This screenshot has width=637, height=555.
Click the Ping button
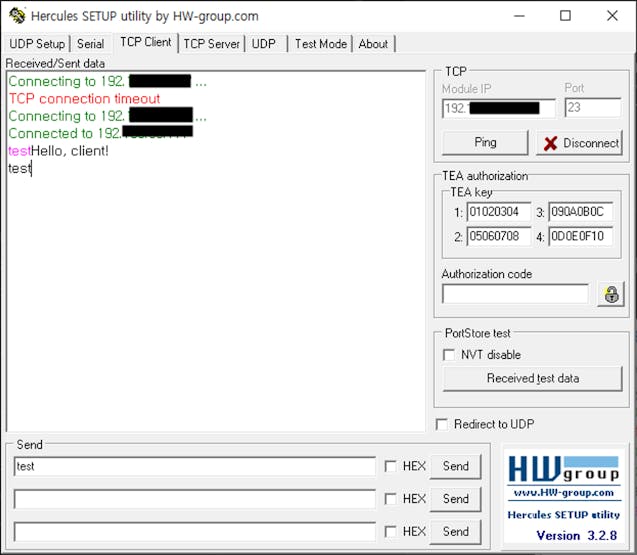(x=485, y=142)
